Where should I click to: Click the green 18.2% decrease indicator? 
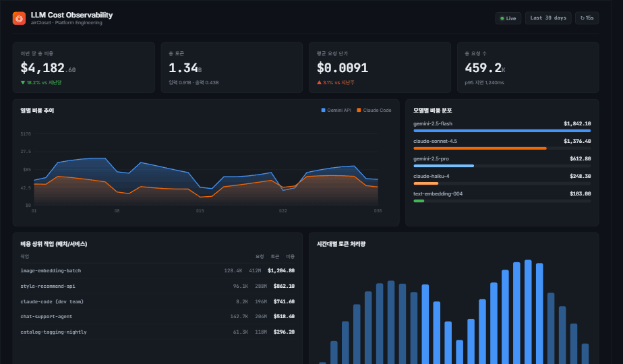click(x=41, y=83)
